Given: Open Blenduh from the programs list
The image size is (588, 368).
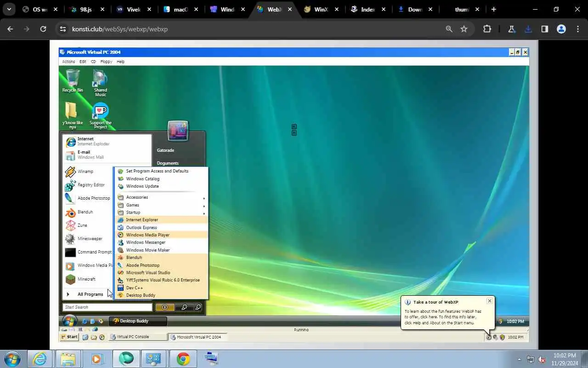Looking at the screenshot, I should coord(161,258).
